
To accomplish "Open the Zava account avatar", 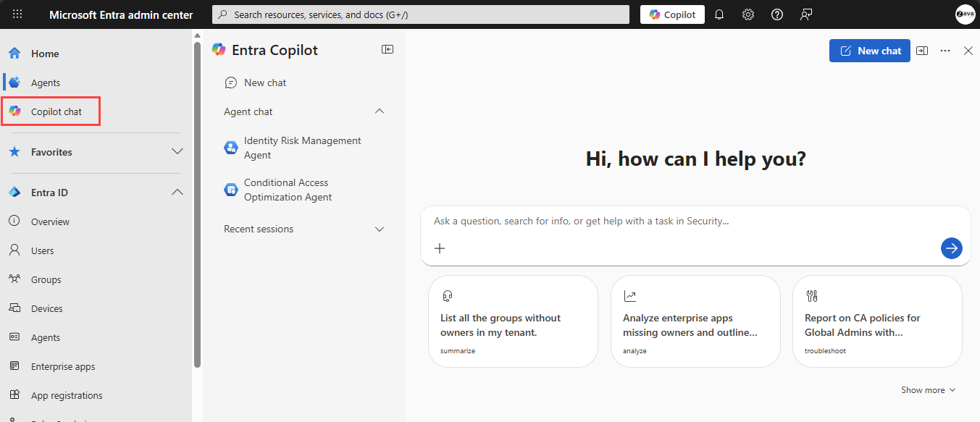I will (965, 14).
